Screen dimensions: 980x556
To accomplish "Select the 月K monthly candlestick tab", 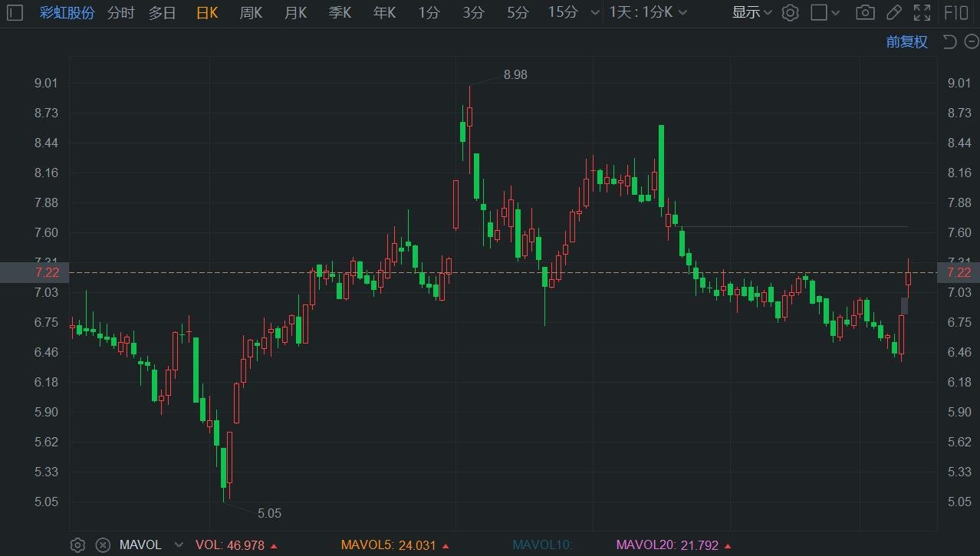I will pos(295,12).
